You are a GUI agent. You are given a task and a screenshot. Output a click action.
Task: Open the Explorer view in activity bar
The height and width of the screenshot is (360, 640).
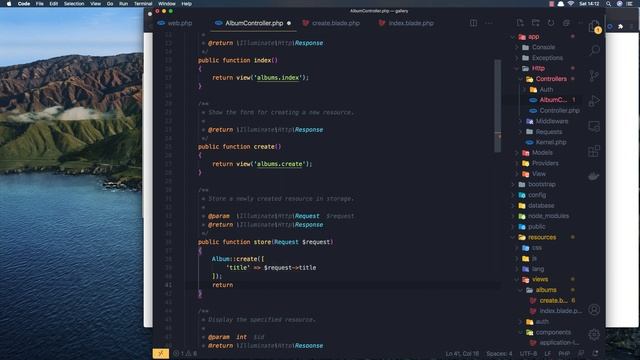594,27
